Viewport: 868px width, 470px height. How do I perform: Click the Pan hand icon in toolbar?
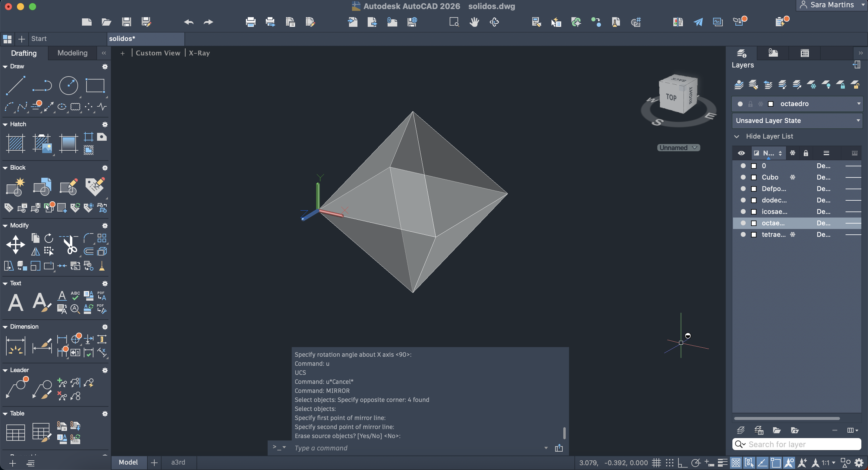click(x=474, y=22)
